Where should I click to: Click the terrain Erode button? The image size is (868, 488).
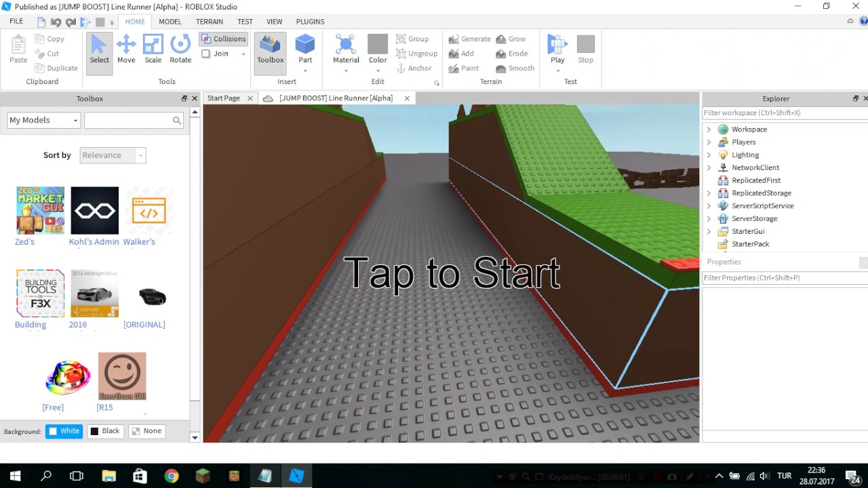pos(511,54)
